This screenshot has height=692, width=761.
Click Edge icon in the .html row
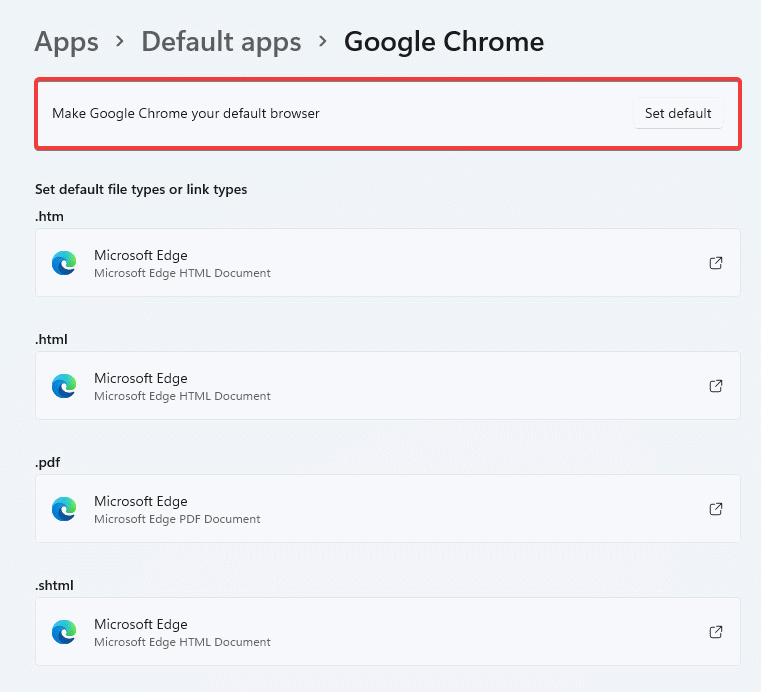click(64, 386)
